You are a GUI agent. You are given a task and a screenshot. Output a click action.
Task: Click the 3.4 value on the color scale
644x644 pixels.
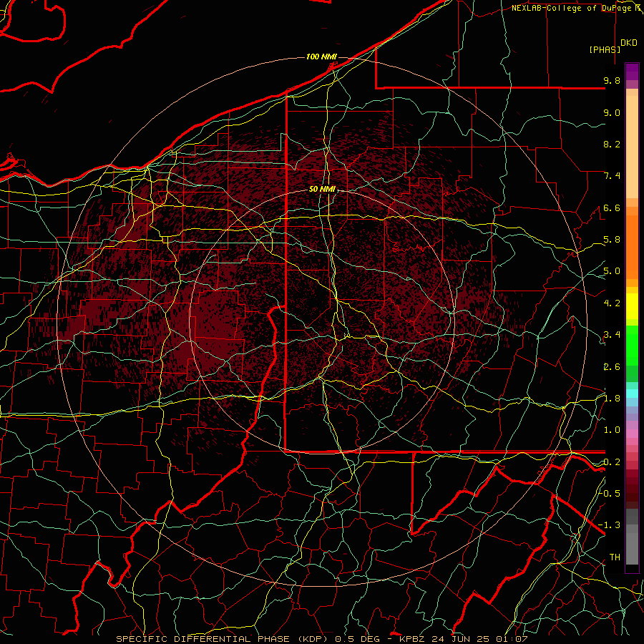pyautogui.click(x=612, y=335)
